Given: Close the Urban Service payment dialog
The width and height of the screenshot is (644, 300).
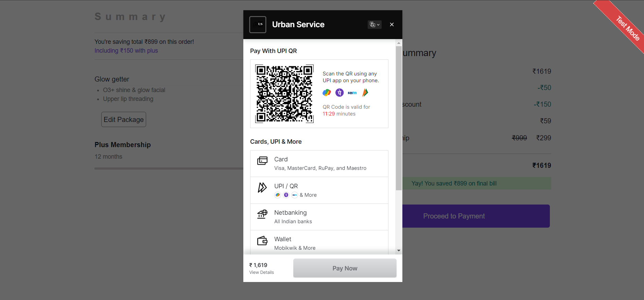Looking at the screenshot, I should pyautogui.click(x=392, y=24).
